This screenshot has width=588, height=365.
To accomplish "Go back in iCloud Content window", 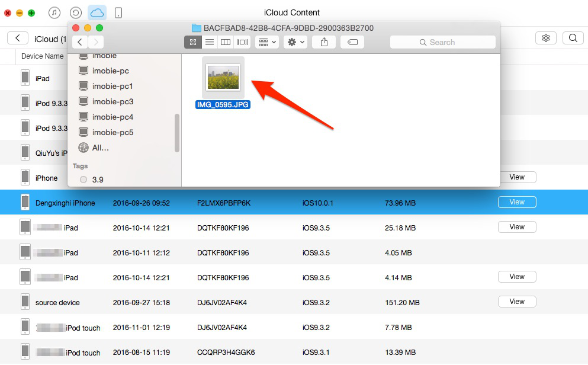I will point(18,38).
